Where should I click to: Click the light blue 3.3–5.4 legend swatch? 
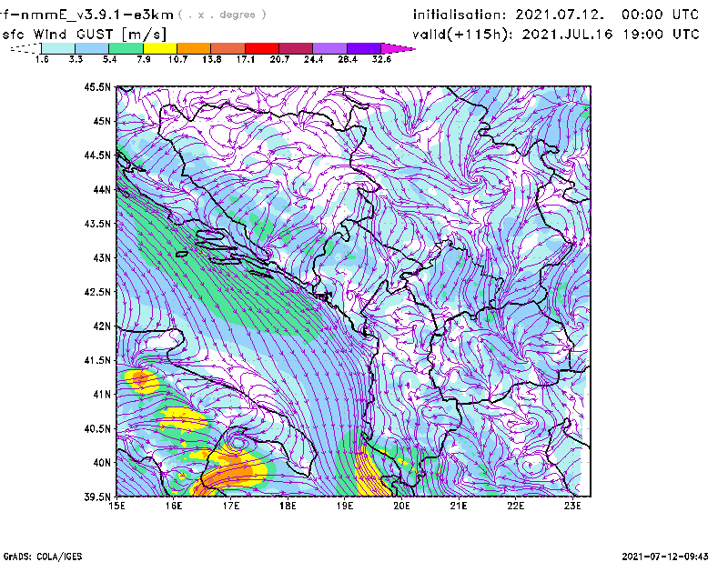(x=92, y=48)
